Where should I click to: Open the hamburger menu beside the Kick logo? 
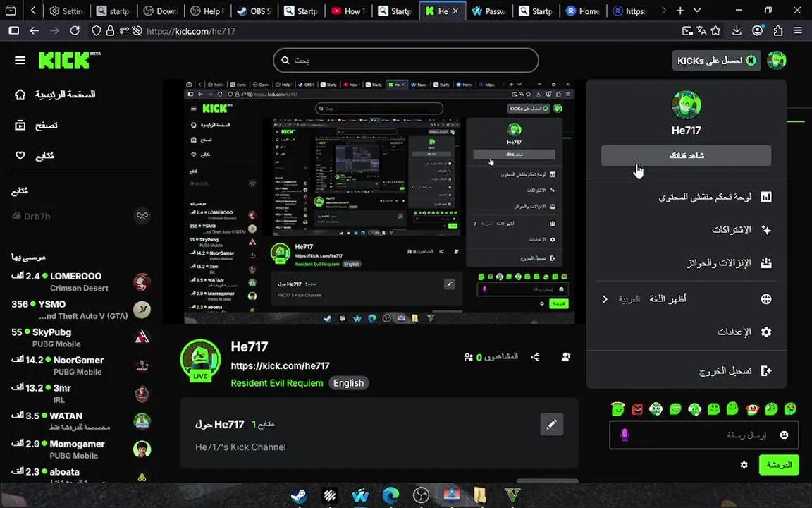click(x=20, y=60)
